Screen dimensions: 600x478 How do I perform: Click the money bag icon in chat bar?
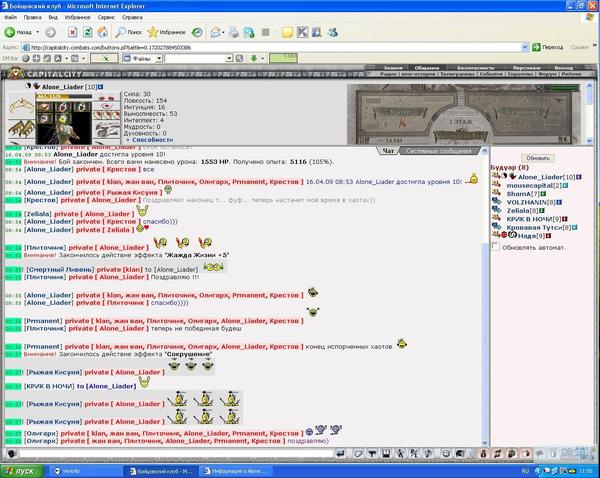(x=483, y=454)
